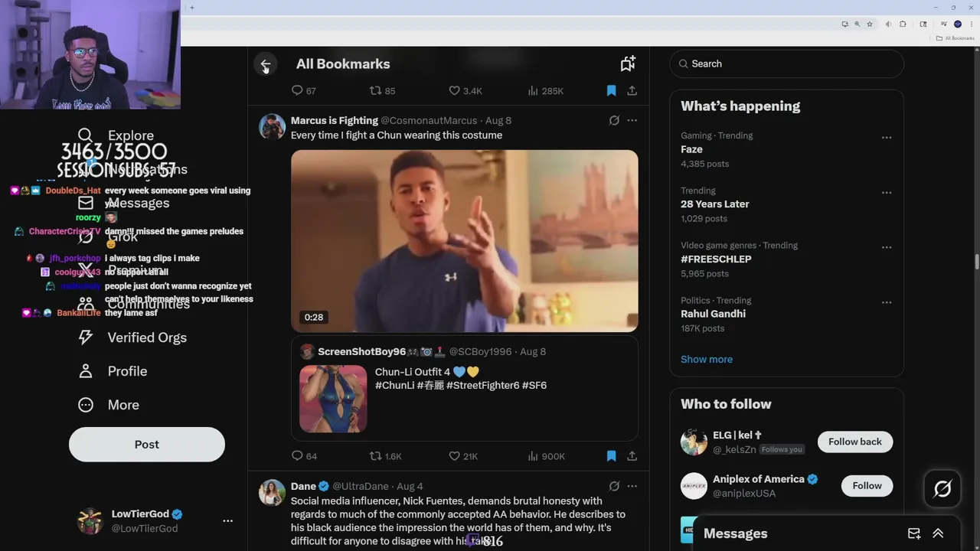The height and width of the screenshot is (551, 980).
Task: Open Verified Orgs in sidebar
Action: click(x=132, y=337)
